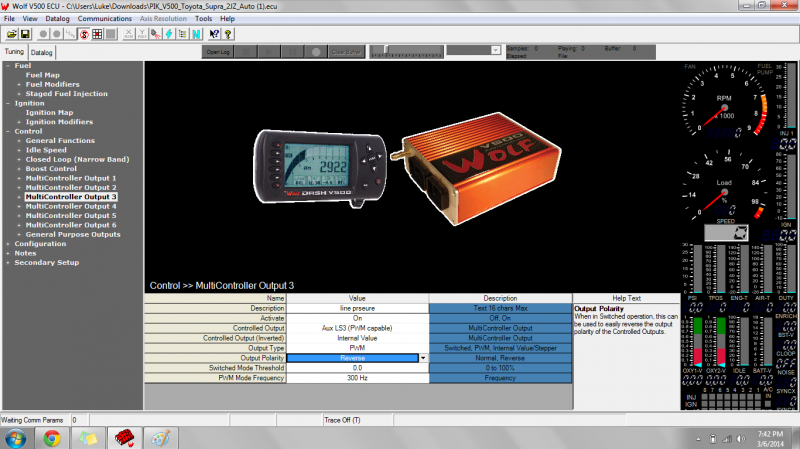The height and width of the screenshot is (449, 800).
Task: Click the injector spray toolbar icon
Action: [x=156, y=34]
